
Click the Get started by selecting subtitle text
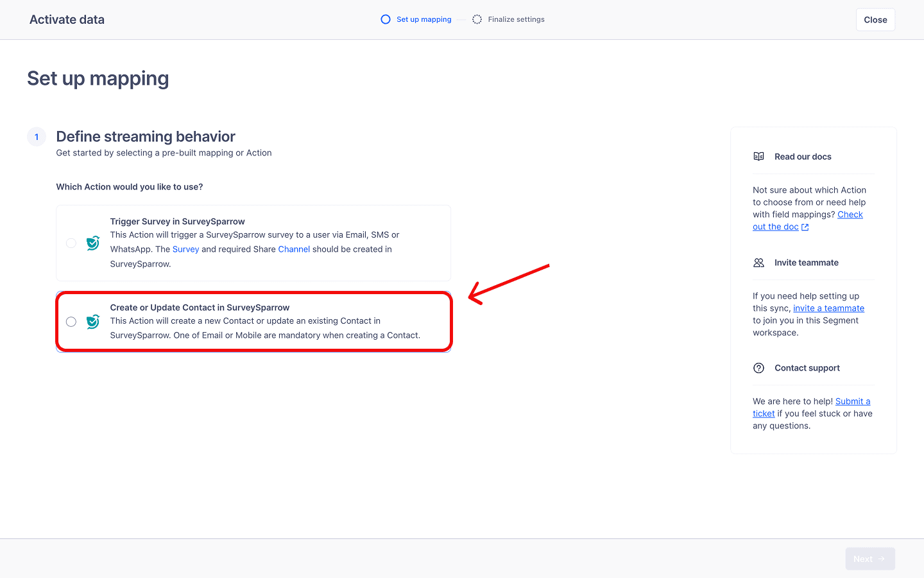pos(164,153)
